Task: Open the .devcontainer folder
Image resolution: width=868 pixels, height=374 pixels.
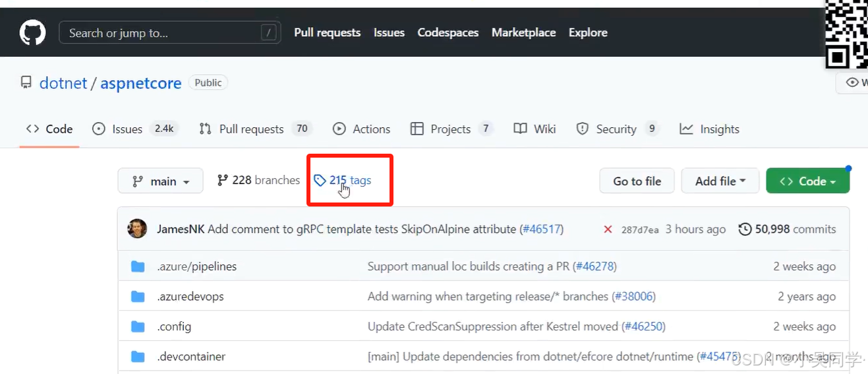Action: [191, 356]
